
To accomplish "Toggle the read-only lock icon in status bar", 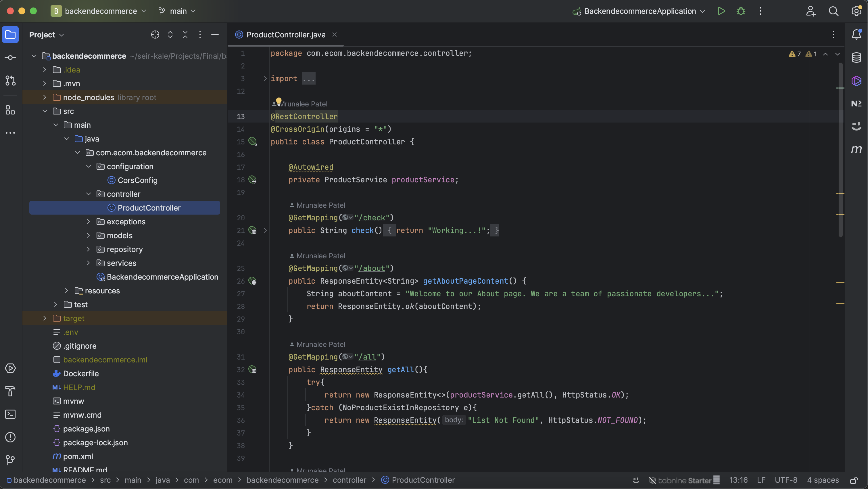I will [854, 480].
